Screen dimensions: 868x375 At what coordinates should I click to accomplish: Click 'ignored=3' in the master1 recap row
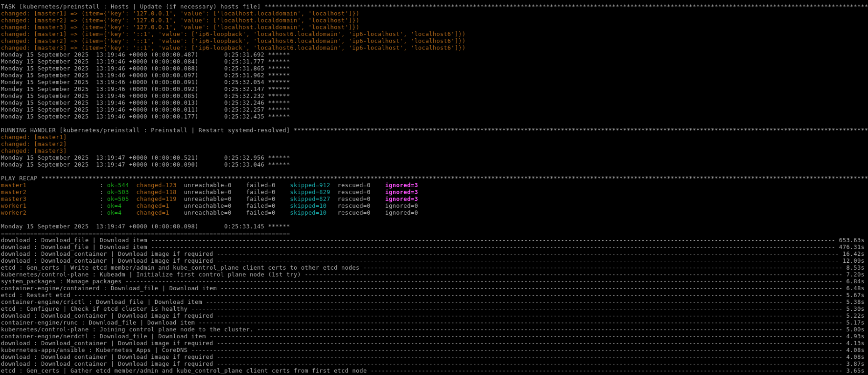coord(401,185)
